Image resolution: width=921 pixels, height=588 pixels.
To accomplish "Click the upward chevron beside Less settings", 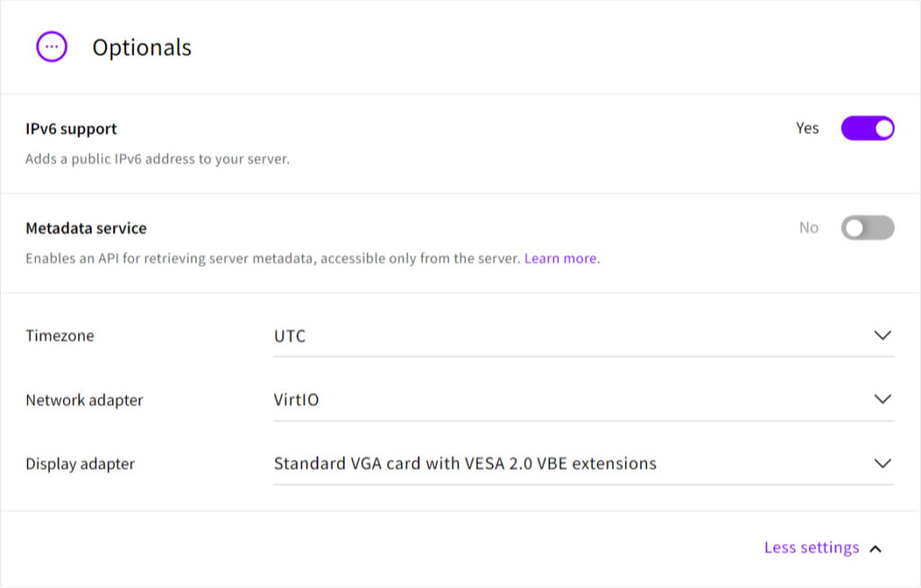I will coord(876,548).
